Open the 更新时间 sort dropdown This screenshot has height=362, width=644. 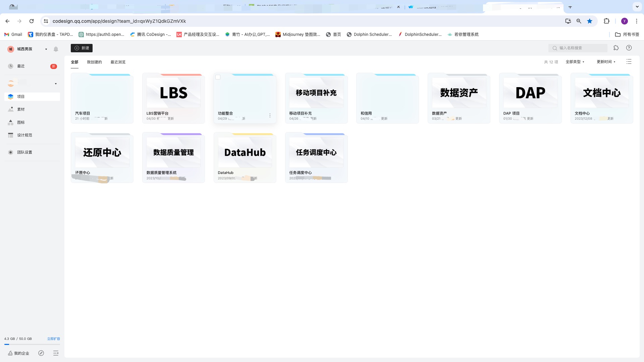pyautogui.click(x=606, y=62)
